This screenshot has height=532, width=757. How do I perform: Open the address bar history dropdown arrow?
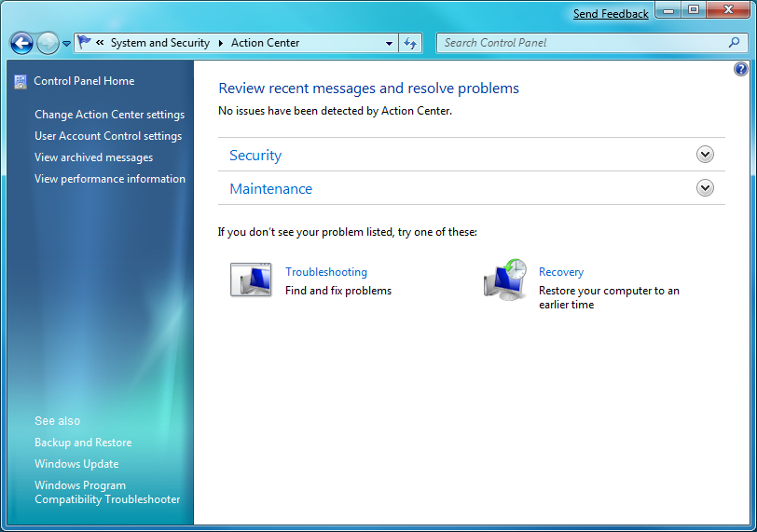[x=390, y=43]
